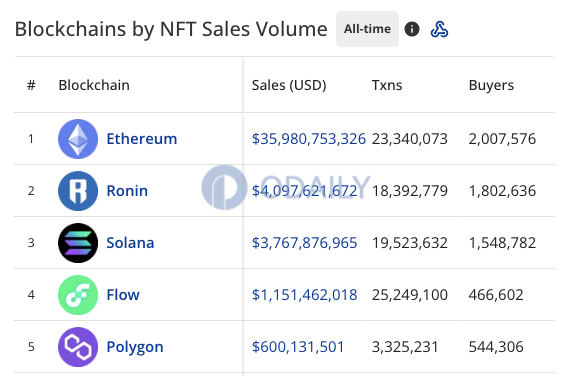Click the Ethereum diamond logo

(78, 139)
